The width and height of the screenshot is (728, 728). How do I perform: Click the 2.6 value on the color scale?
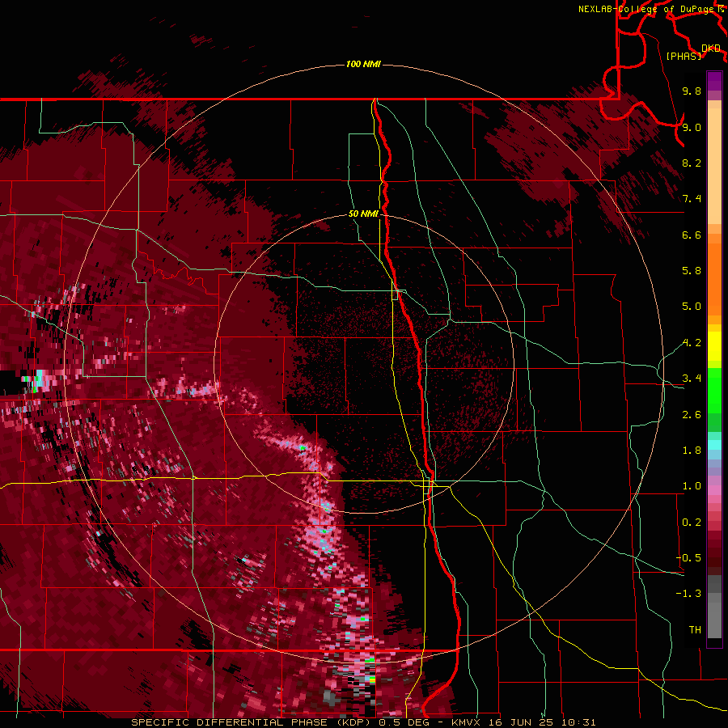click(x=692, y=415)
